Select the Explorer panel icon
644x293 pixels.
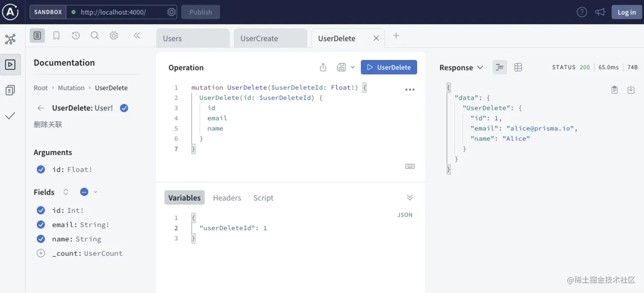pos(10,64)
